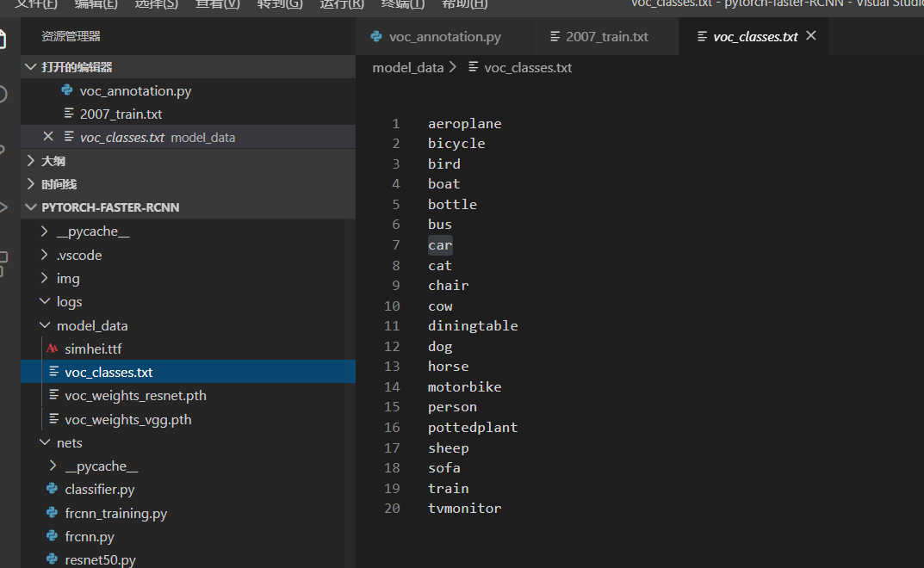Click the text file icon on 2007_train.txt tab
924x568 pixels.
coord(555,36)
